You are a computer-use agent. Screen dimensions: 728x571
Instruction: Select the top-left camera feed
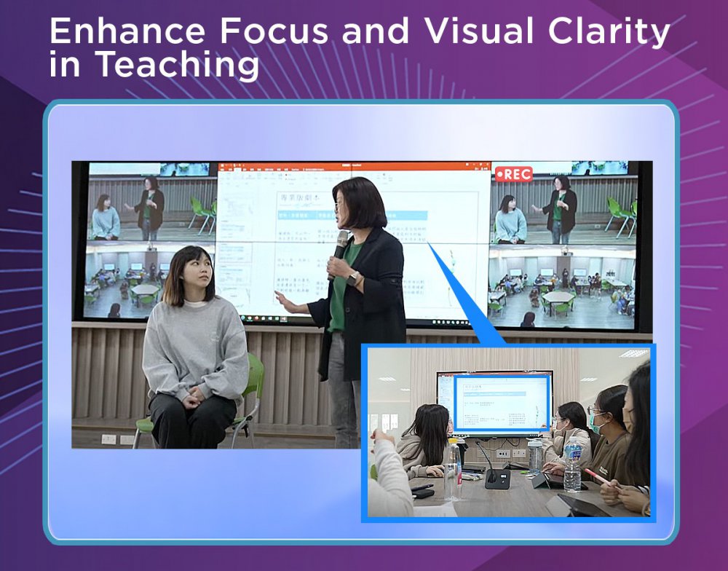coord(151,204)
